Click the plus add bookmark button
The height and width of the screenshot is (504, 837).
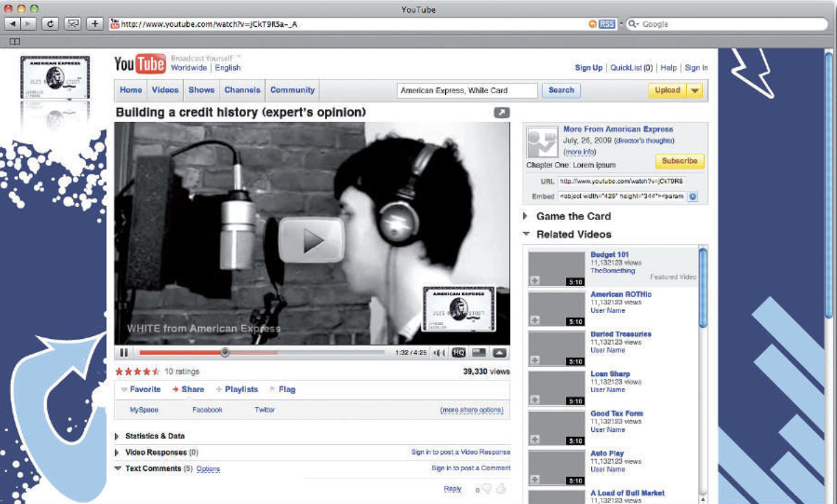[95, 24]
